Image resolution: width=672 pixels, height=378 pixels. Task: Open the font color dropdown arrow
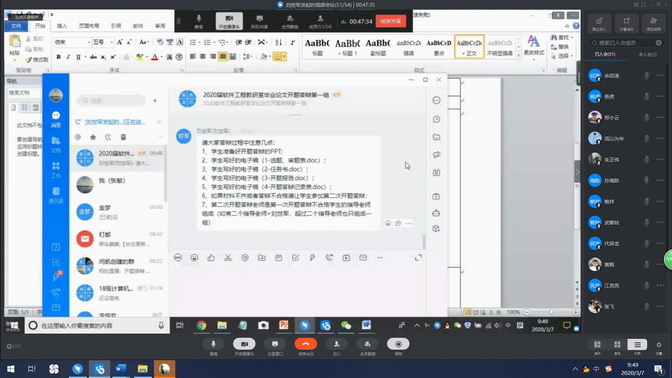pyautogui.click(x=161, y=57)
